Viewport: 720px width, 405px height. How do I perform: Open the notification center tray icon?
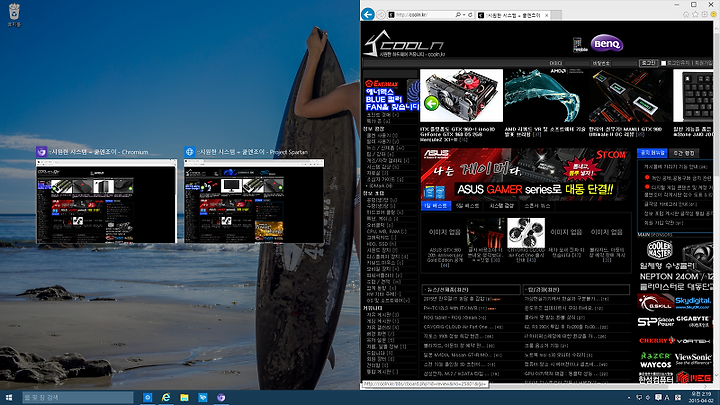(658, 398)
